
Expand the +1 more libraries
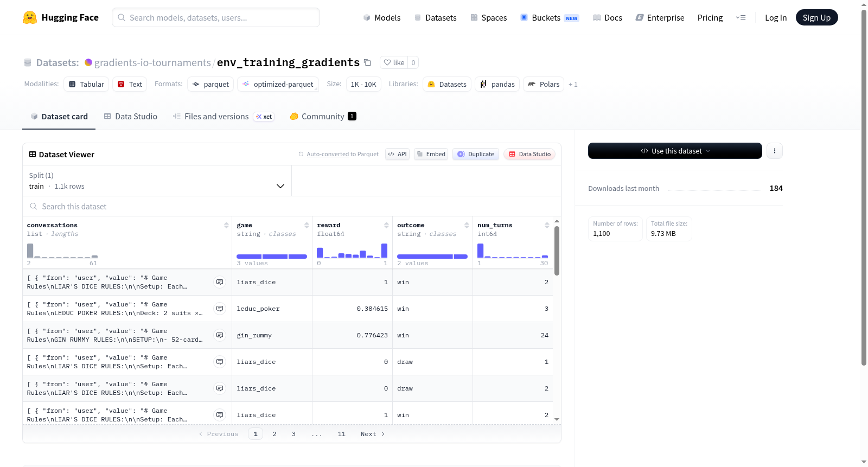click(x=573, y=84)
